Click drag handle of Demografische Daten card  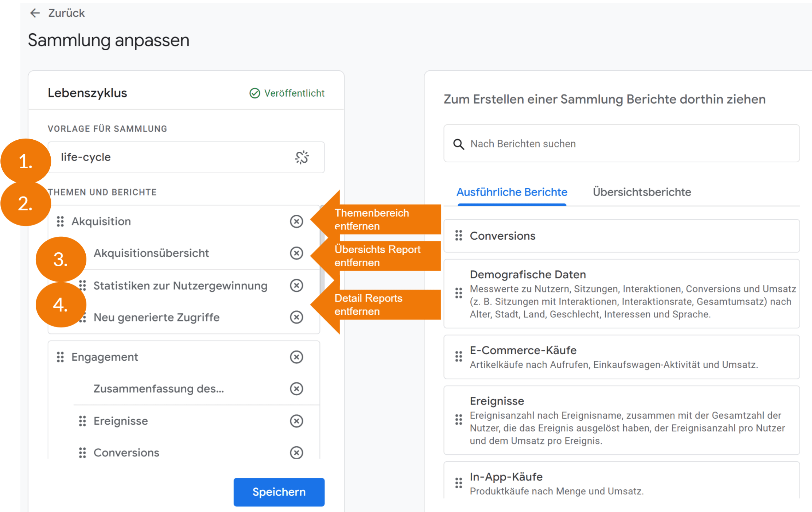coord(459,293)
